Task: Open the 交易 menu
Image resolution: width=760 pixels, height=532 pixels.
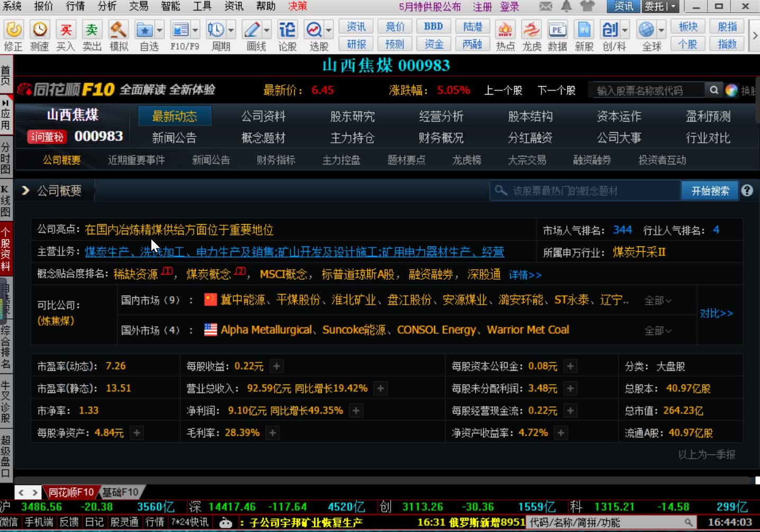Action: click(139, 6)
